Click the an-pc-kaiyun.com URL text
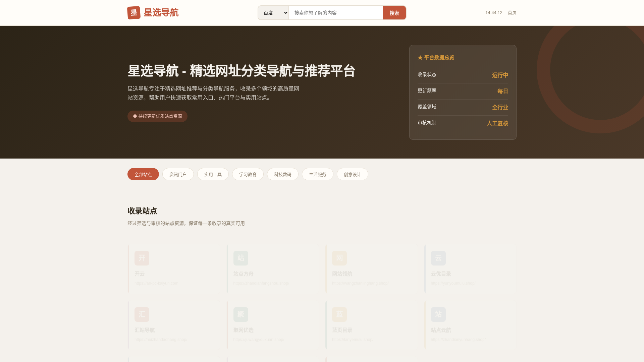Screen dimensions: 644x362 click(156, 283)
